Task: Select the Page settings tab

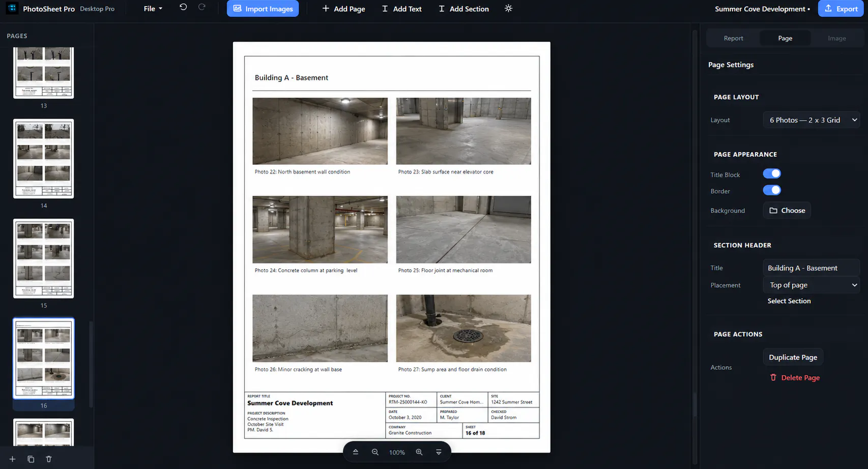Action: [785, 38]
